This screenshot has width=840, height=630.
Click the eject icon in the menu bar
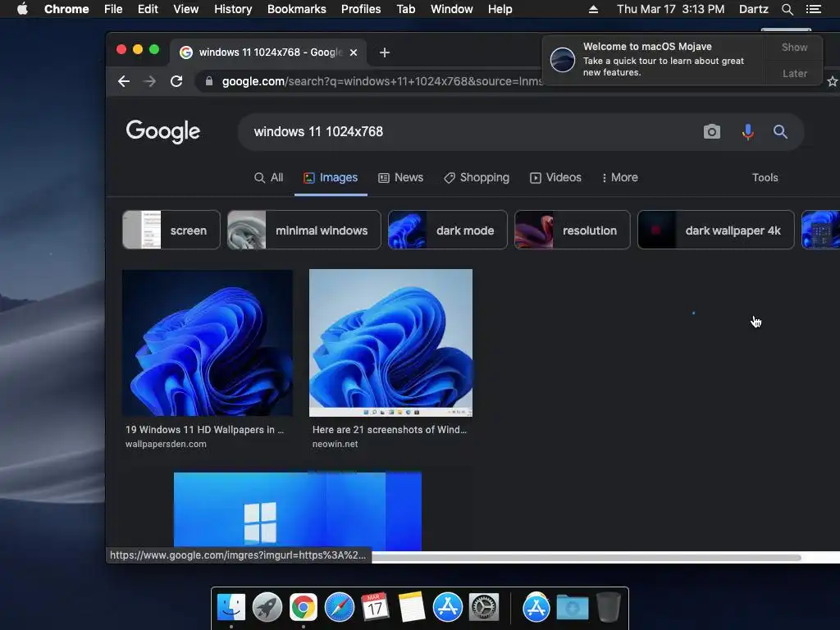593,9
